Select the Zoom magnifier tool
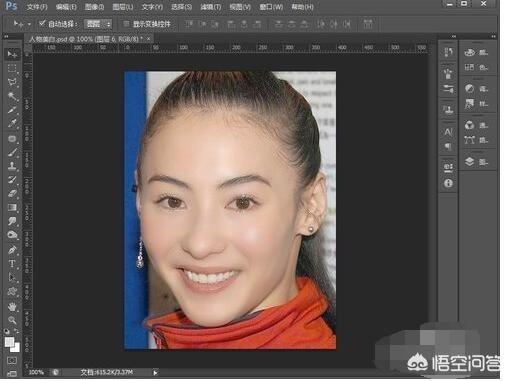This screenshot has height=381, width=511. tap(12, 320)
